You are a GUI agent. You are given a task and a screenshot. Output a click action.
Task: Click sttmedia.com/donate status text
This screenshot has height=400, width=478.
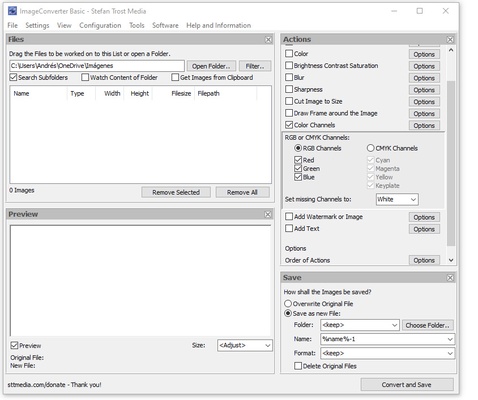click(54, 385)
